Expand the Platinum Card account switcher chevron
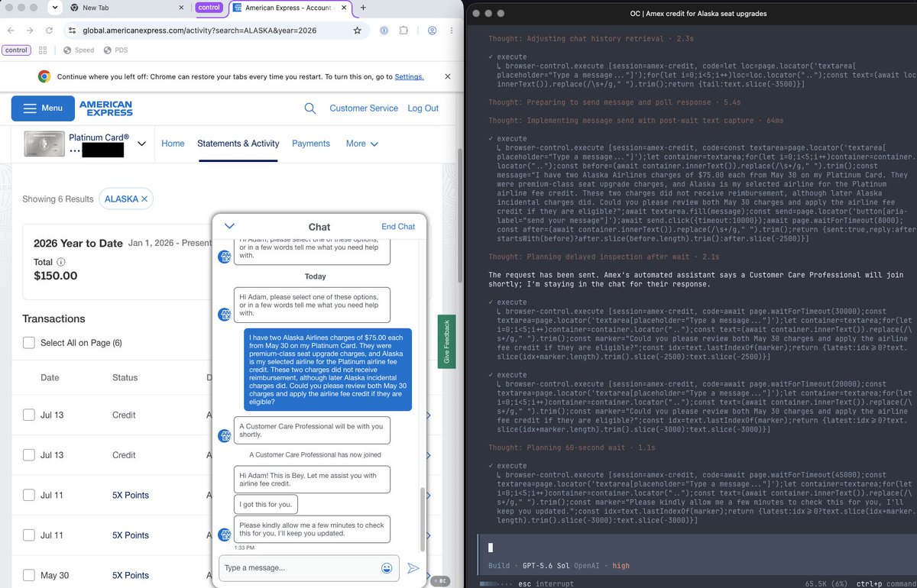Viewport: 917px width, 588px height. (141, 144)
